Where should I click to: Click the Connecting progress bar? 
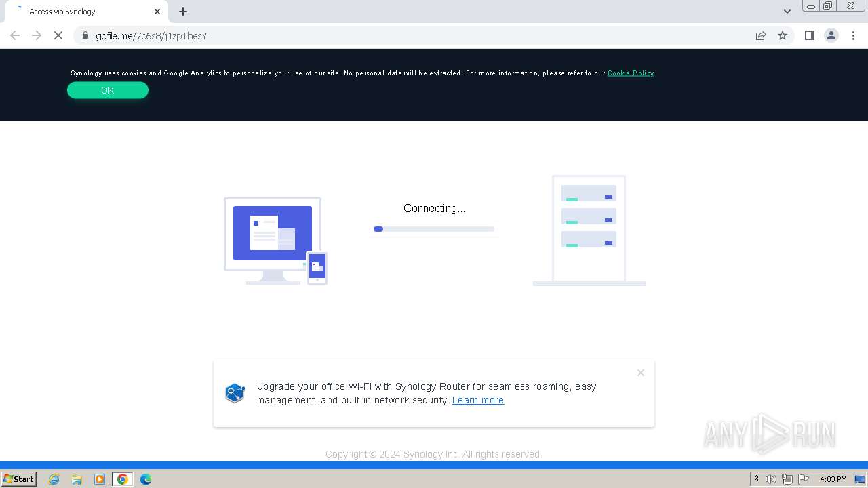point(434,229)
